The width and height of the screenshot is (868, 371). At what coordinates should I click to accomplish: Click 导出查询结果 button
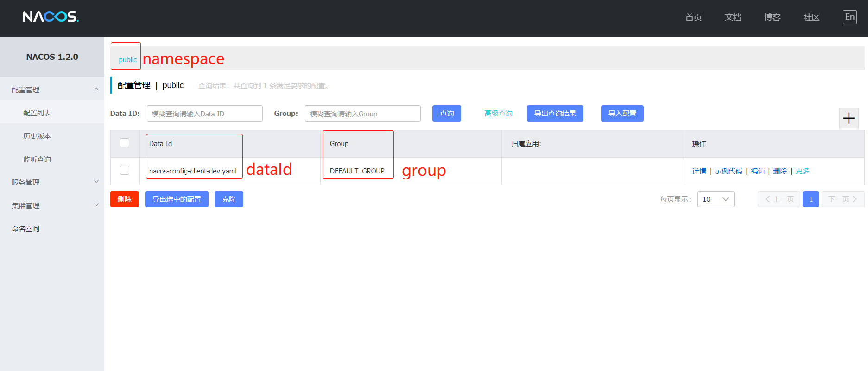pyautogui.click(x=555, y=114)
